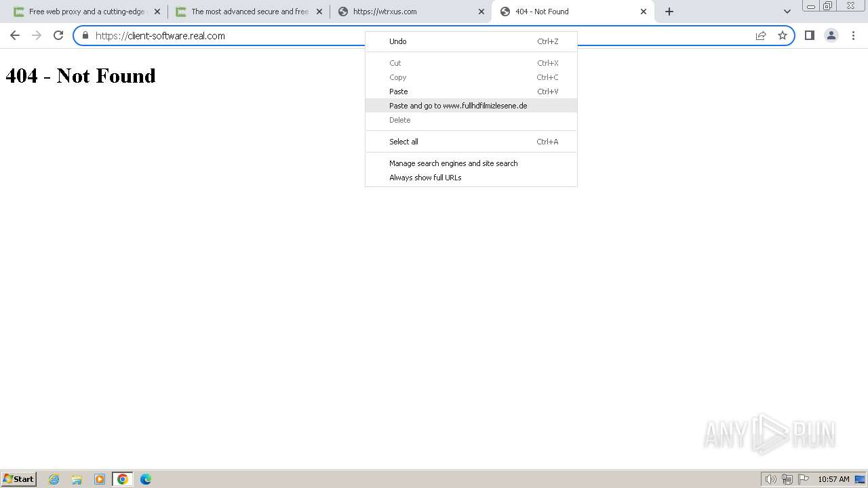Click the 404 - Not Found heading
The height and width of the screenshot is (488, 868).
(81, 75)
